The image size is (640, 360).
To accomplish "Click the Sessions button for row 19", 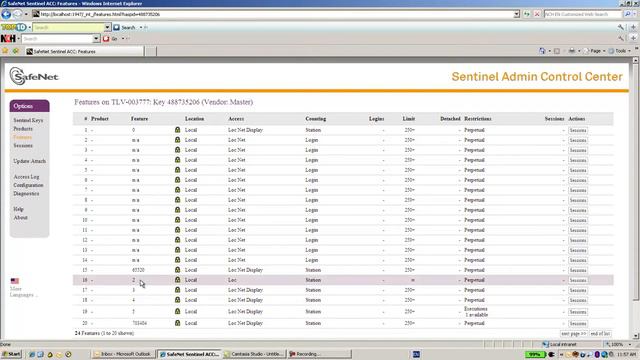I will tap(578, 312).
